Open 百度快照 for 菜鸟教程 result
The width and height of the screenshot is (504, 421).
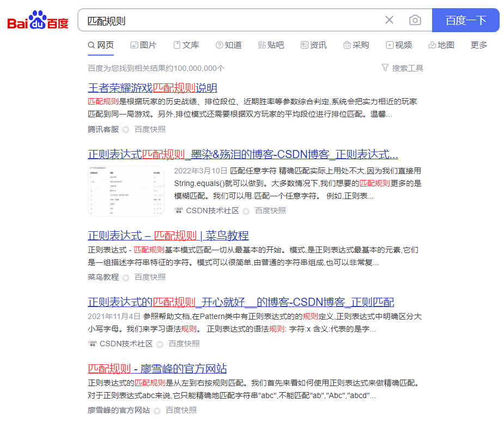(150, 277)
